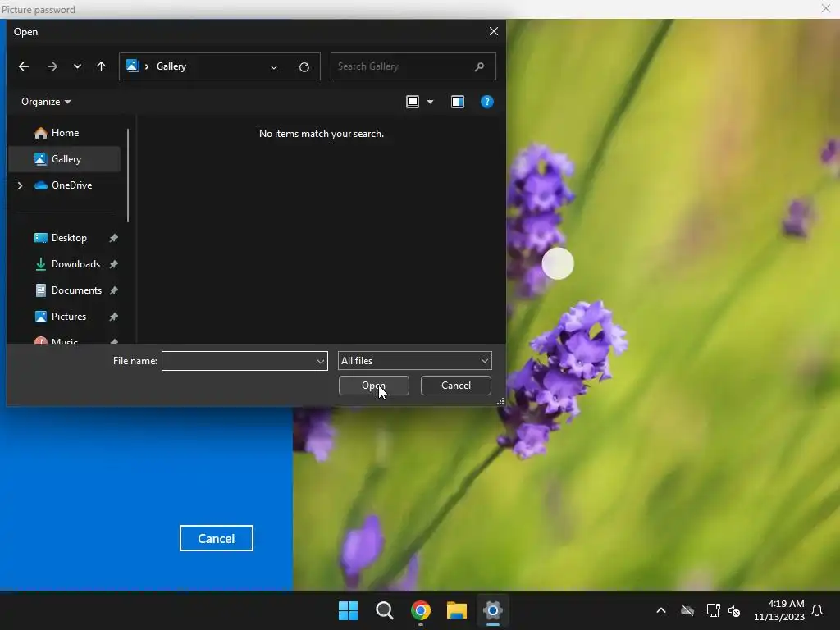The width and height of the screenshot is (840, 630).
Task: Go back using the back arrow
Action: (x=24, y=66)
